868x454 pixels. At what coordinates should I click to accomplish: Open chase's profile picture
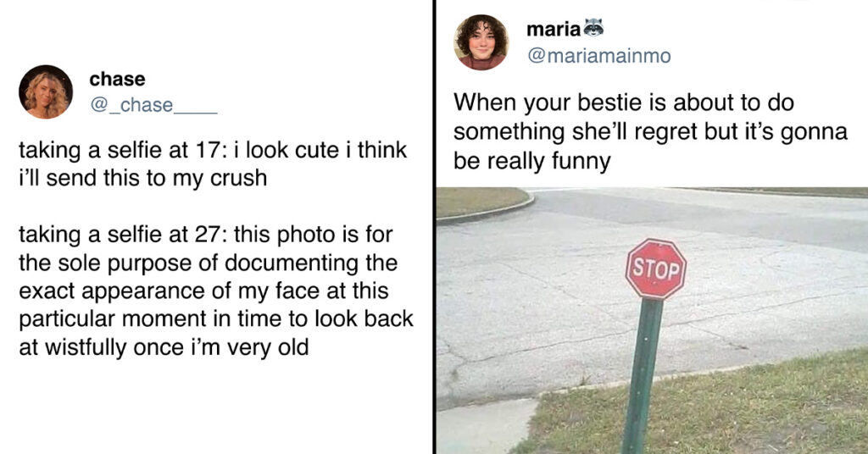click(46, 91)
